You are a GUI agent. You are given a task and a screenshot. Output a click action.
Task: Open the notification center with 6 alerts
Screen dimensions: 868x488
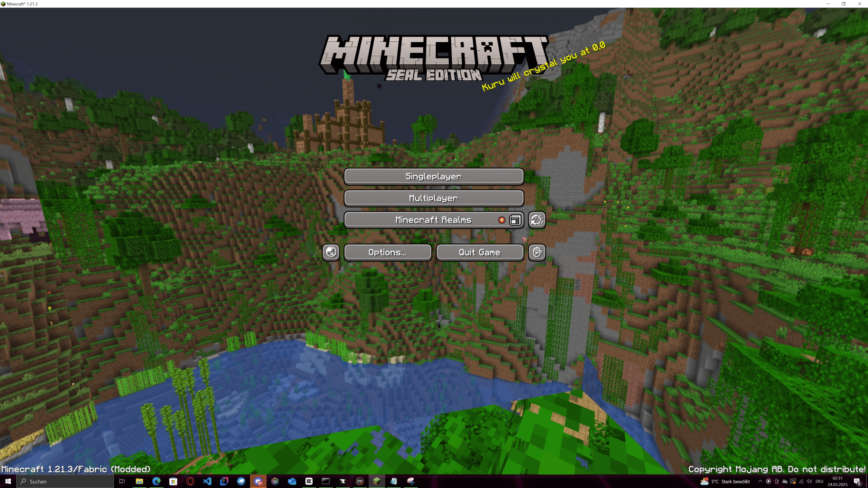click(x=857, y=481)
